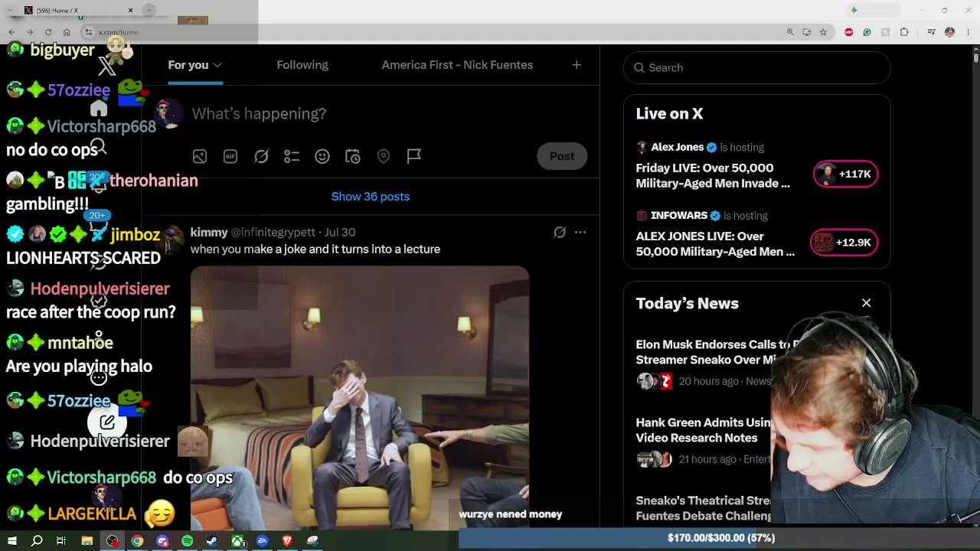Open the Grammarly extension icon
The width and height of the screenshot is (980, 551).
point(867,32)
